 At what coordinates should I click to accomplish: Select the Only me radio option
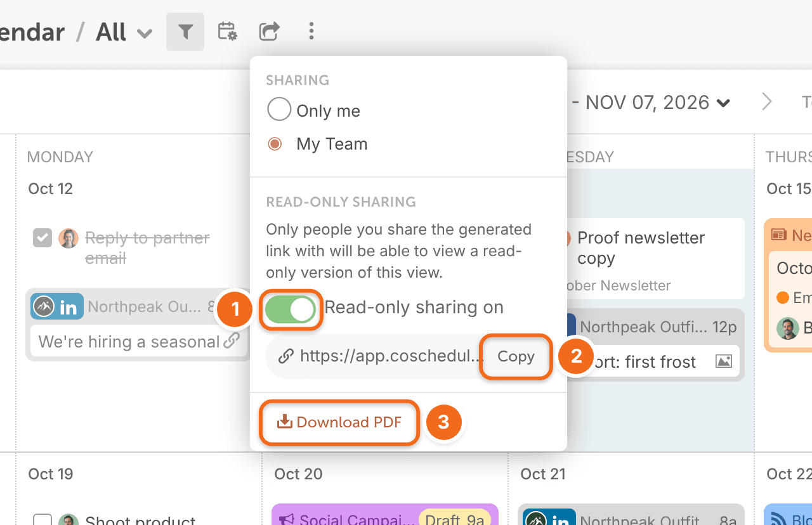[x=279, y=110]
